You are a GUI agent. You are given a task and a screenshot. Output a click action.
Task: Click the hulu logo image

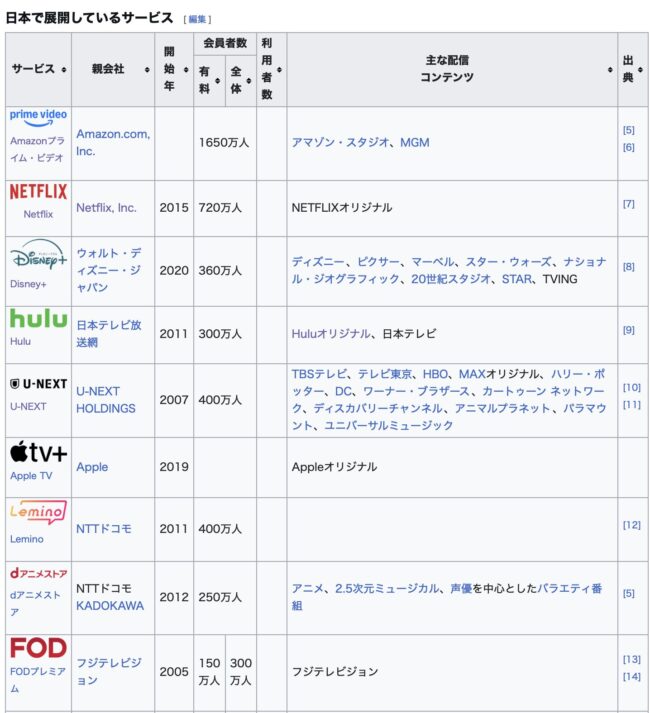38,319
